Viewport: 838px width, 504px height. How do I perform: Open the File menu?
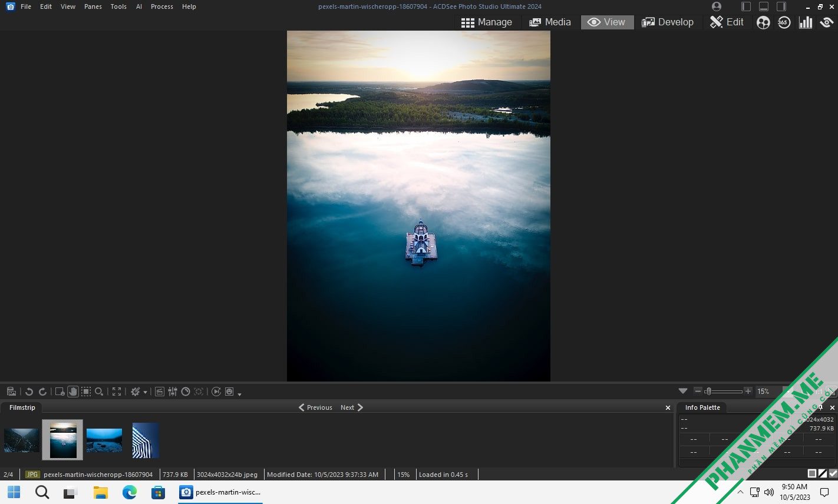click(26, 6)
